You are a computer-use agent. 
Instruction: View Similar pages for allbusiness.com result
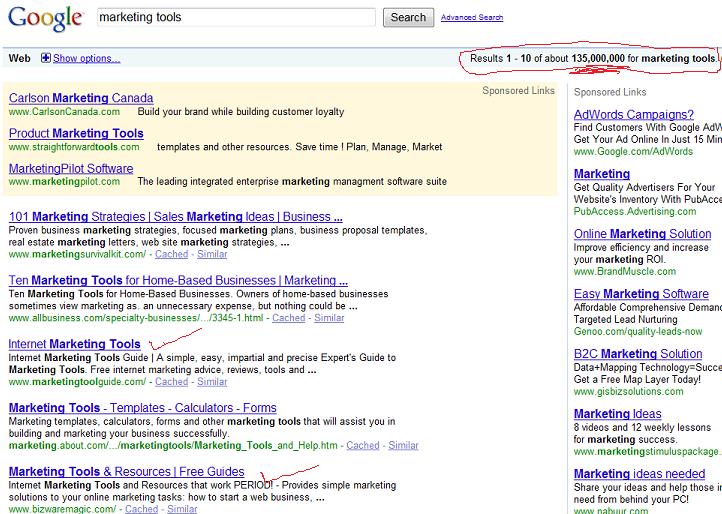(x=329, y=318)
